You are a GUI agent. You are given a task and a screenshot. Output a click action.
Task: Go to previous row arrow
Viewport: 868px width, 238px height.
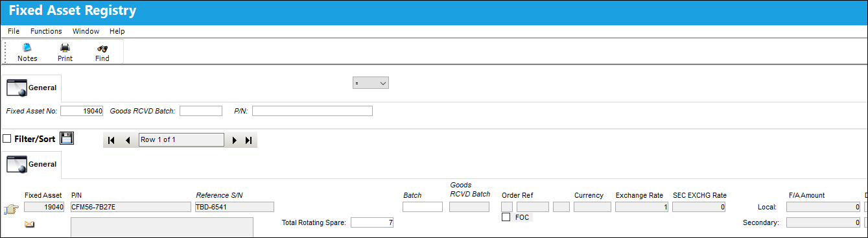[x=128, y=140]
